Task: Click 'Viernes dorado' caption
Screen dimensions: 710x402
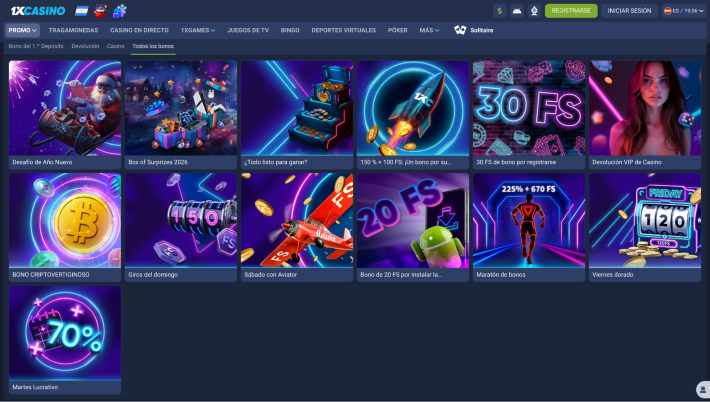Action: pos(613,275)
